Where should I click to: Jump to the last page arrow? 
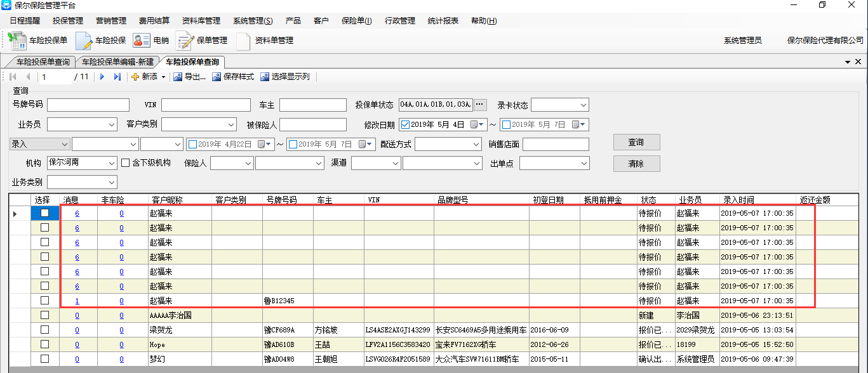tap(117, 77)
